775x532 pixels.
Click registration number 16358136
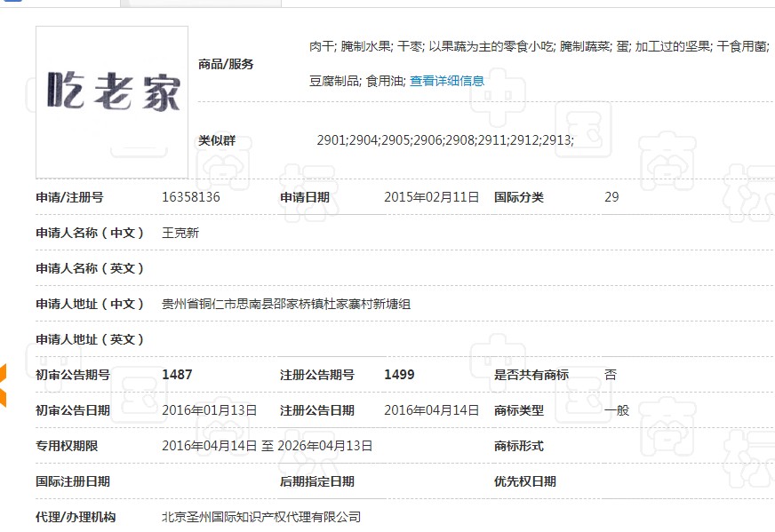click(x=191, y=197)
